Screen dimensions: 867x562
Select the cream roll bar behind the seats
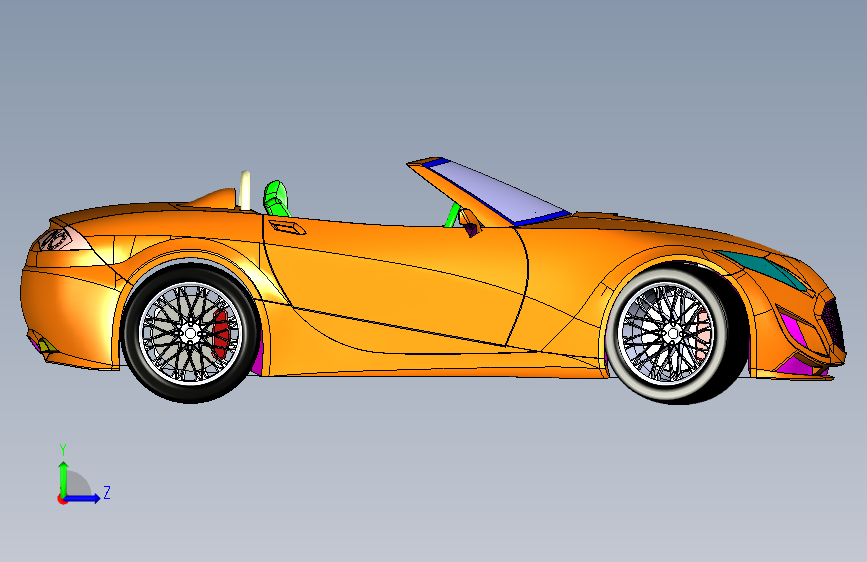point(246,190)
